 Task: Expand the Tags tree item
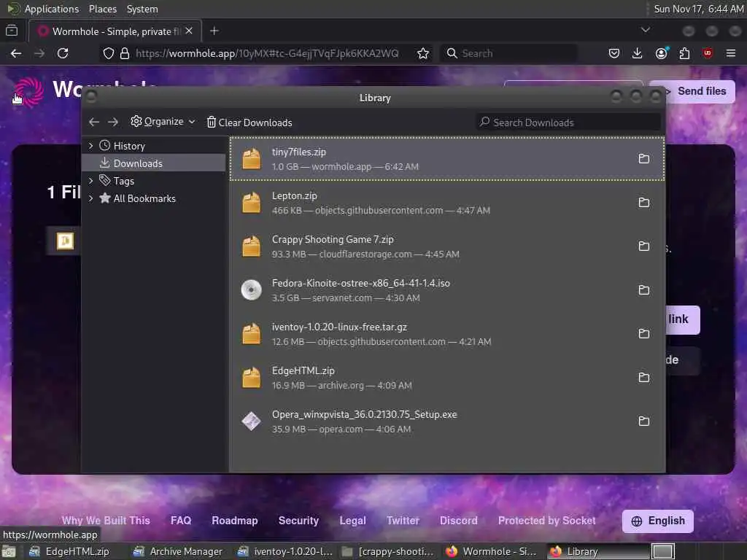point(91,181)
